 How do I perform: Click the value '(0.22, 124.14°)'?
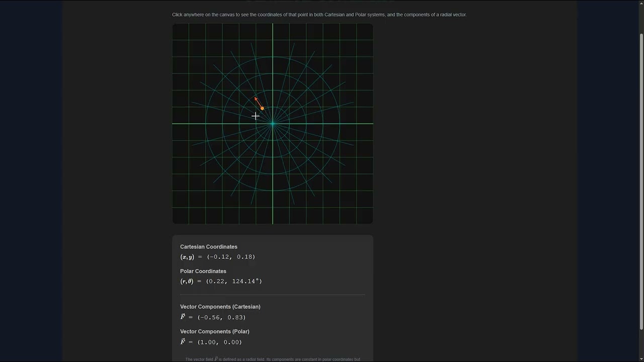click(234, 282)
